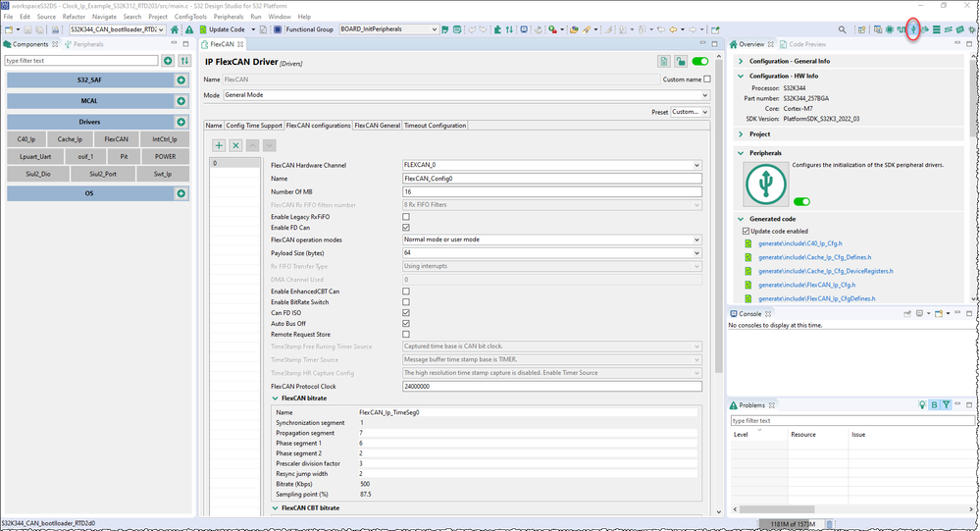Screen dimensions: 980x531
Task: Add a new FlexCAN configuration with plus
Action: click(x=219, y=145)
